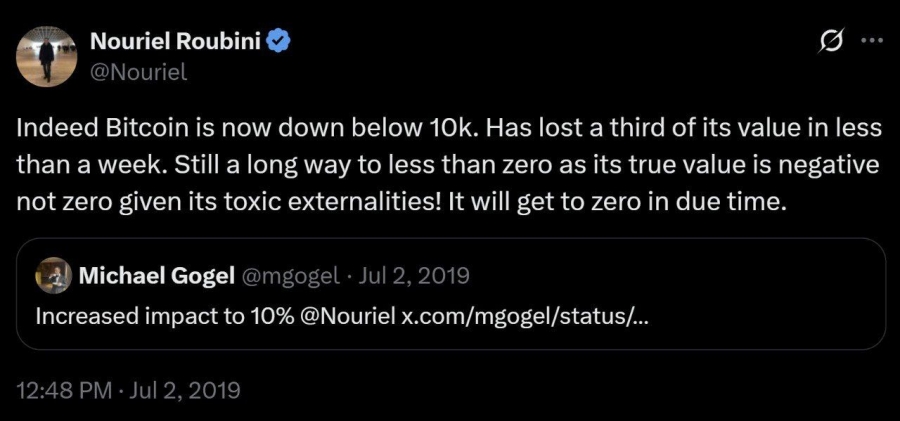Open Nouriel Roubini's profile avatar

[46, 56]
